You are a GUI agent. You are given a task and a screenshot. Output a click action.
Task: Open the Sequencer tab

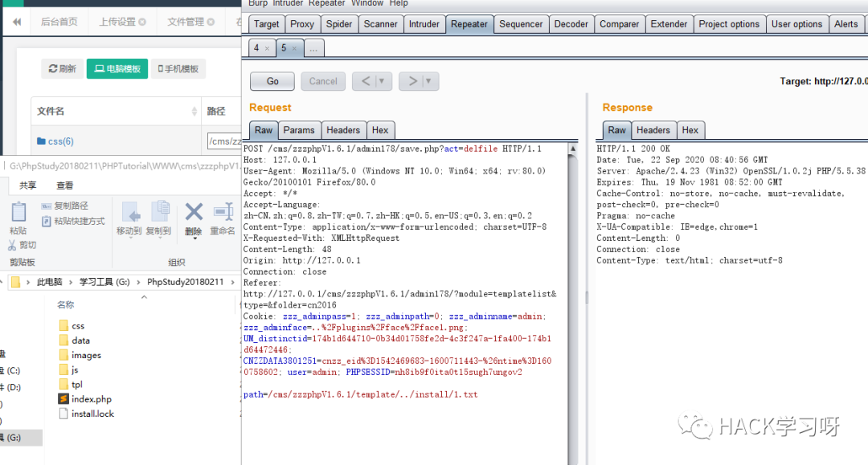(521, 24)
